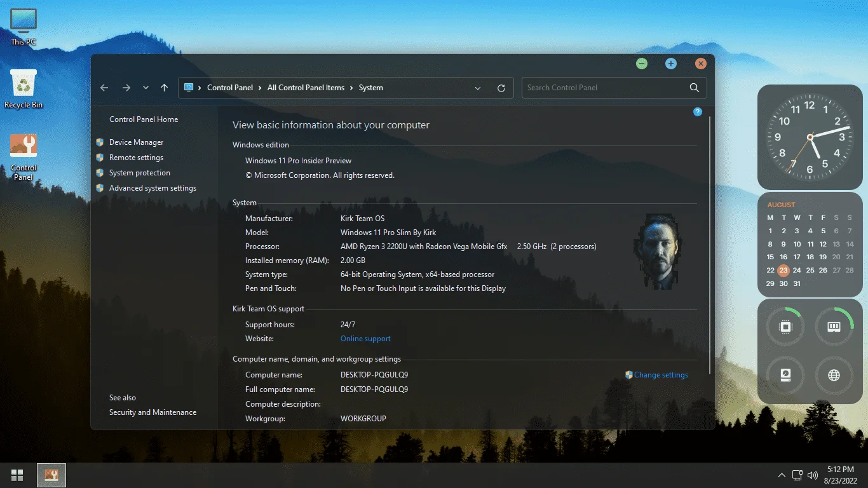Click the disk drive gauge widget
Screen dimensions: 868x488
[x=785, y=376]
